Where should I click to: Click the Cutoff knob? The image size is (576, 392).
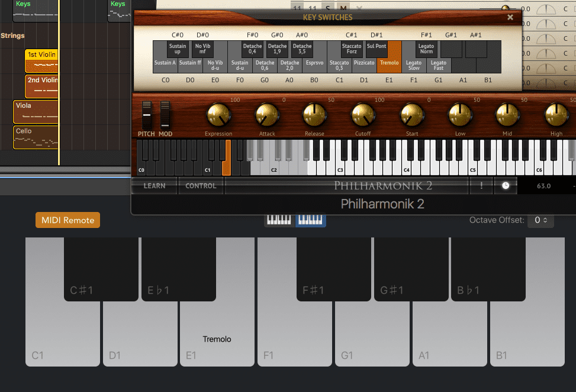[x=363, y=115]
